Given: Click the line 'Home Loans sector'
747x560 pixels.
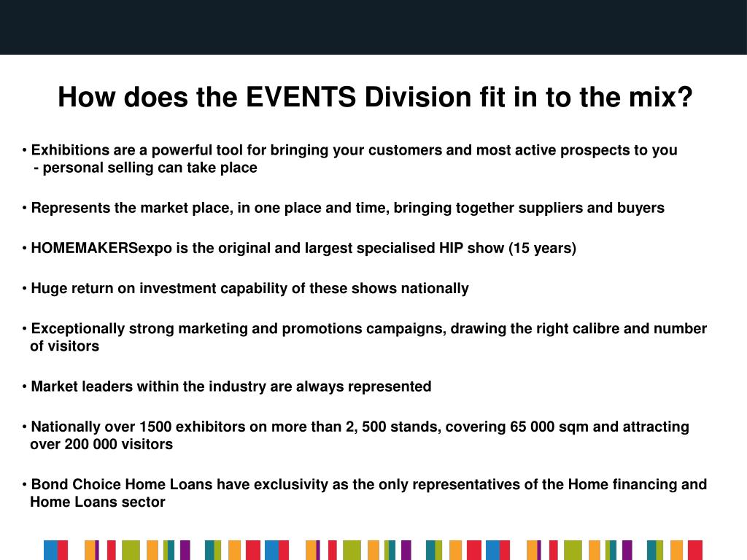Looking at the screenshot, I should [x=98, y=502].
